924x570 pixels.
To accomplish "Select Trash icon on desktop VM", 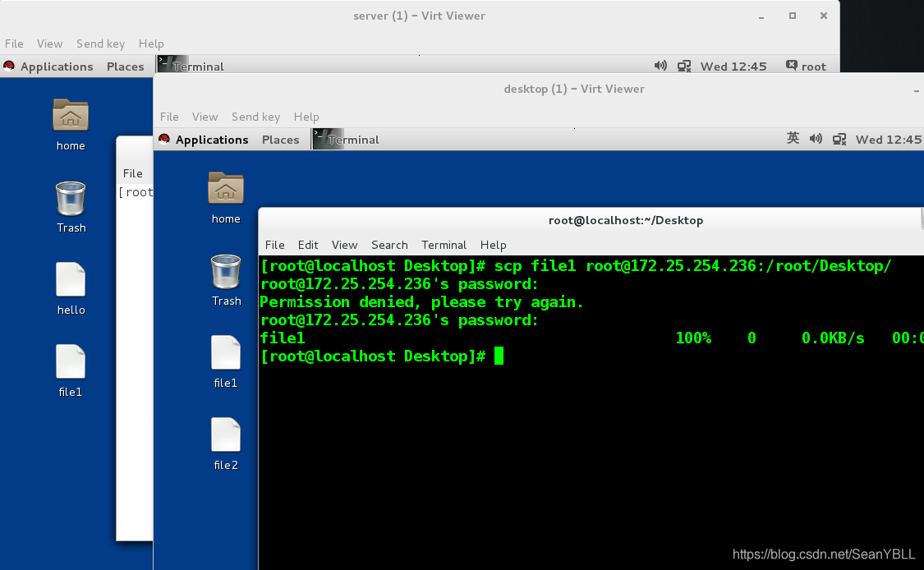I will click(226, 271).
